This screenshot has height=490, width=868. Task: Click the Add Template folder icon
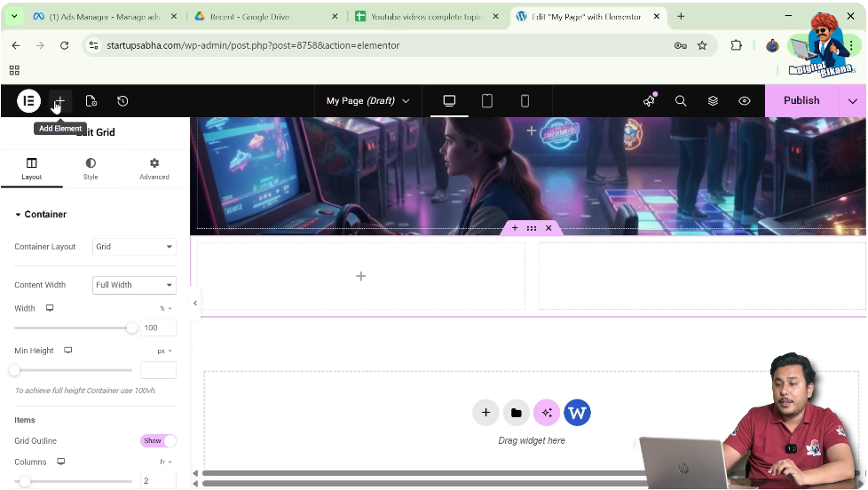coord(516,413)
